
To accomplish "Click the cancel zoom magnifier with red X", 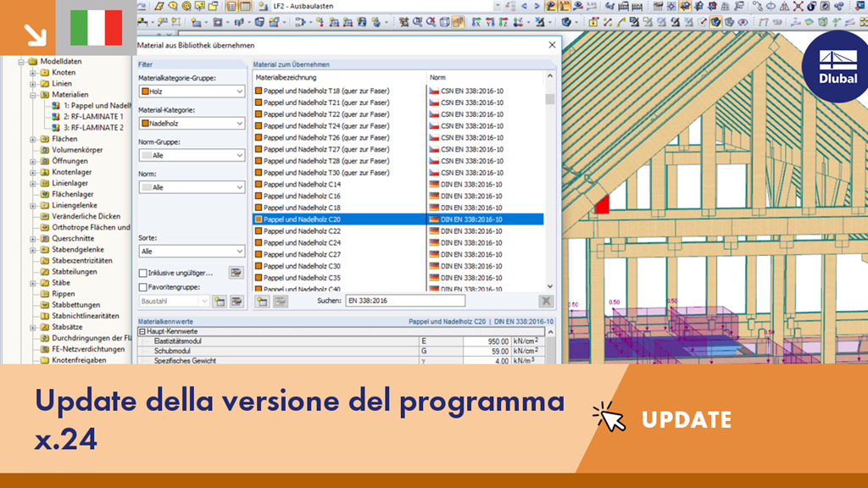I will click(x=431, y=22).
